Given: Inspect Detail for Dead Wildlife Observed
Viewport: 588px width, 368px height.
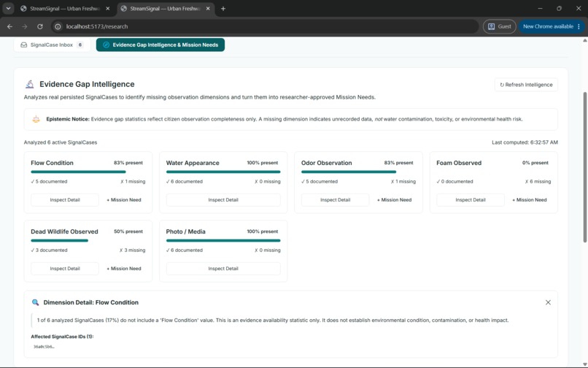Looking at the screenshot, I should point(65,269).
